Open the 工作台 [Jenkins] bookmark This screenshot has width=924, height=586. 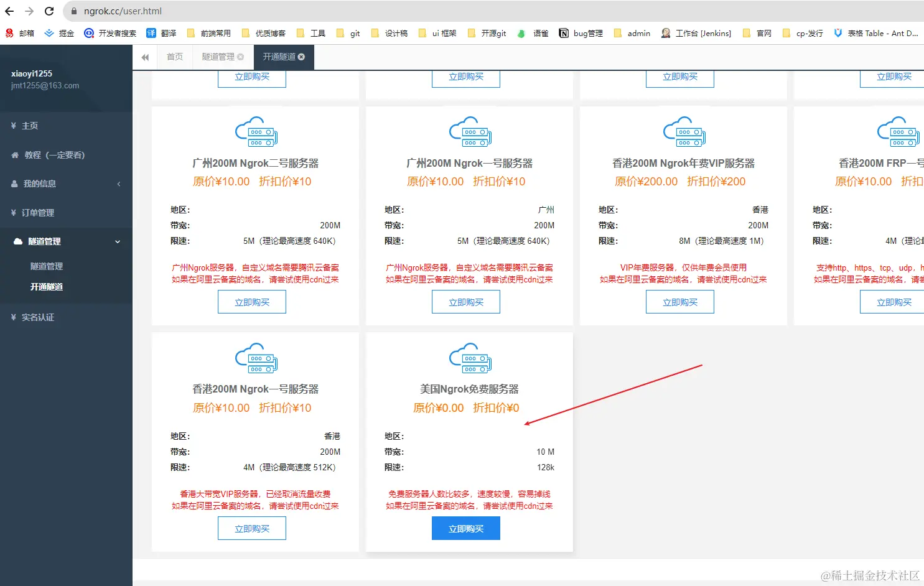696,33
